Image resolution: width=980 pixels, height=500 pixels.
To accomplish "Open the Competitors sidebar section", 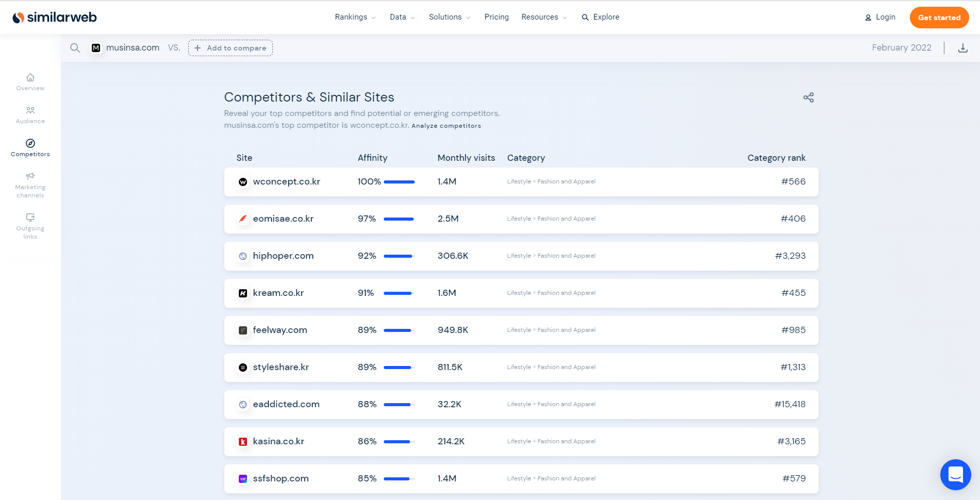I will (30, 148).
